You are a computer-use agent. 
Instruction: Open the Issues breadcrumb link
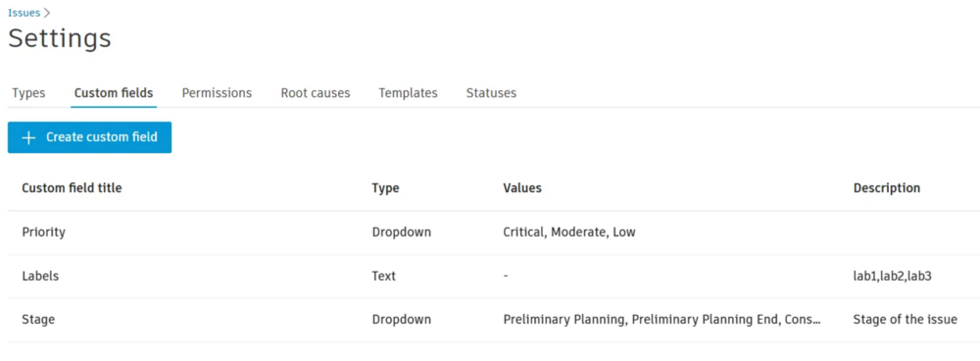pos(24,13)
